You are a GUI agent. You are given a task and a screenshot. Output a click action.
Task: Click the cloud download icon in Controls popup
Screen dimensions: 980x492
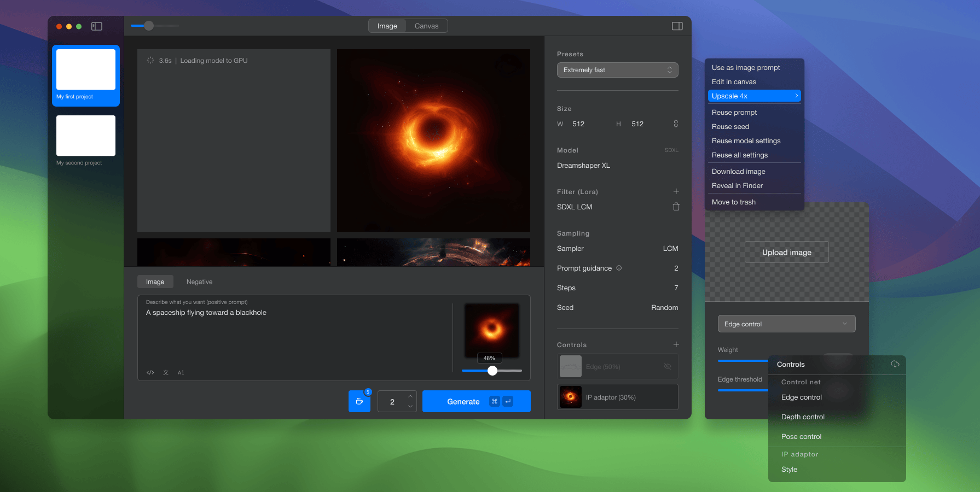pos(895,364)
